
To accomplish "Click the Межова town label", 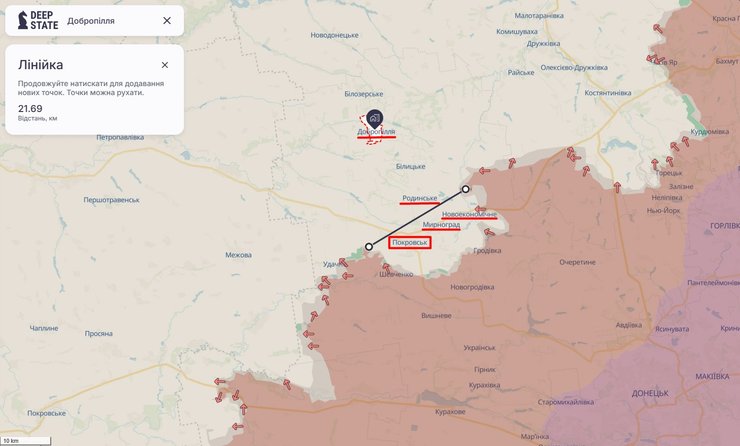I will click(x=238, y=255).
